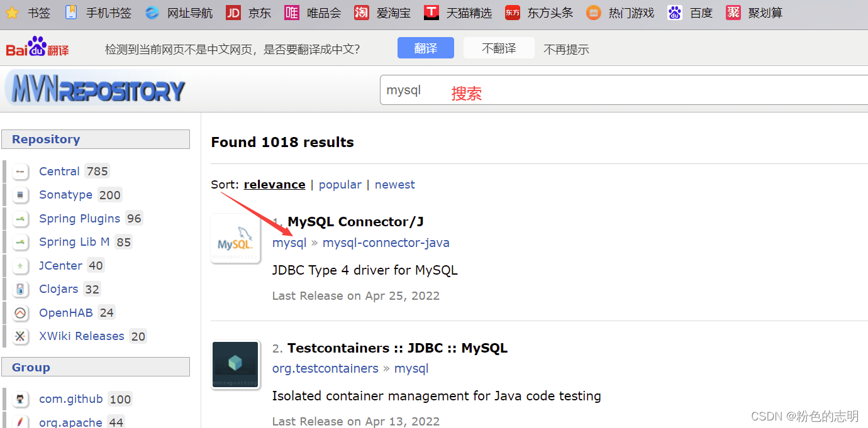The height and width of the screenshot is (428, 868).
Task: Open 唯品会 bookmark icon
Action: click(x=292, y=13)
